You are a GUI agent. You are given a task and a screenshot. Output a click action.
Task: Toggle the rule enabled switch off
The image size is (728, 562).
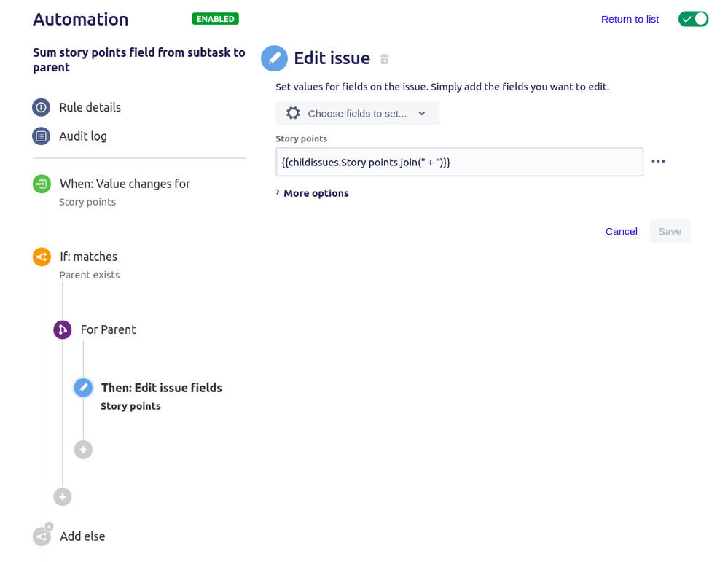(693, 19)
